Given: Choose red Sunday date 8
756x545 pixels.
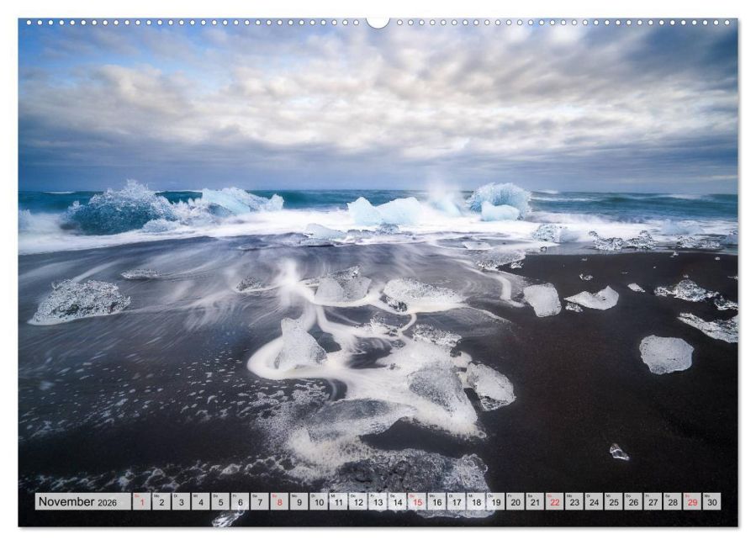Looking at the screenshot, I should (279, 502).
